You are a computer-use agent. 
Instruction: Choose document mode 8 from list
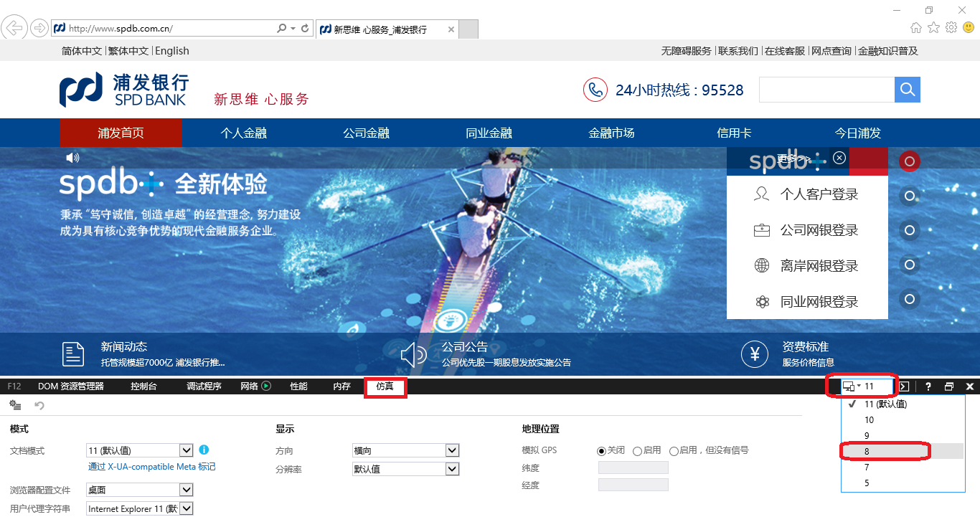pos(903,451)
